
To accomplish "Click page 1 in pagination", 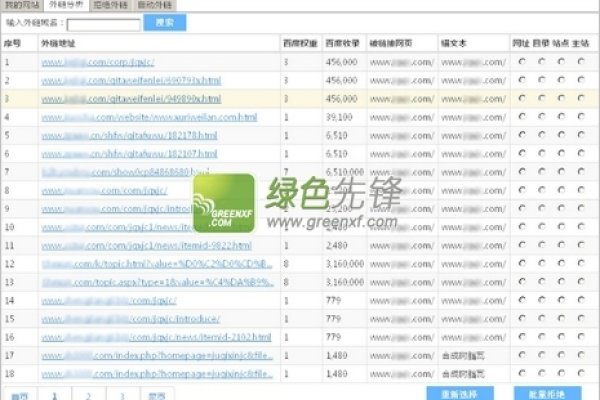I will point(54,395).
